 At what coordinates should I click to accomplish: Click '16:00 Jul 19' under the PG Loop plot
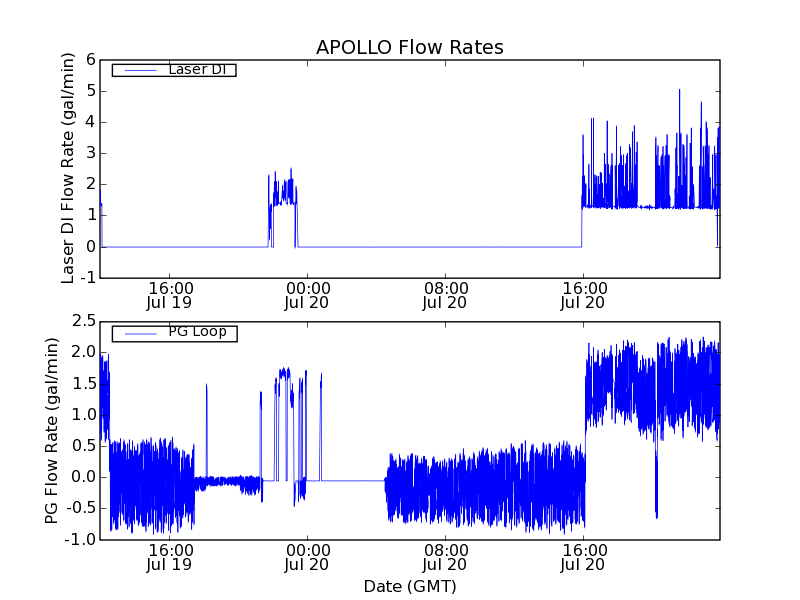[169, 557]
